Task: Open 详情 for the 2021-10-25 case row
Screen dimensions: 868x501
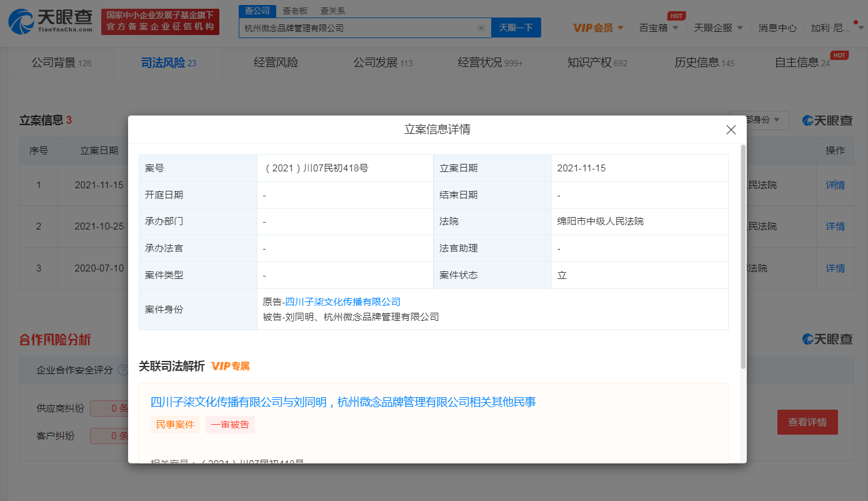Action: [x=835, y=226]
